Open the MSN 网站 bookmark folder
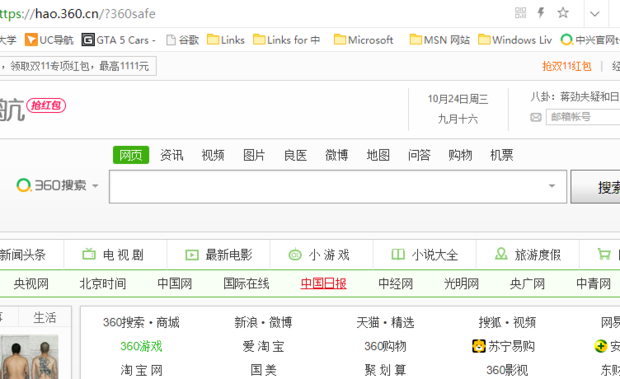 440,40
